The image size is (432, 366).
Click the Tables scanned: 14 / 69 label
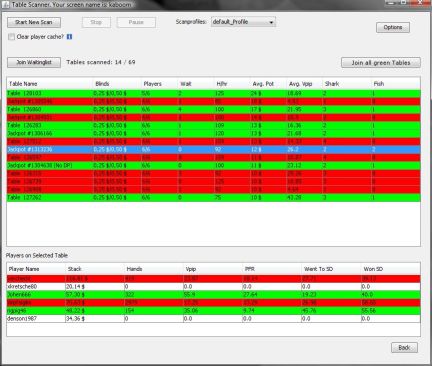(101, 62)
